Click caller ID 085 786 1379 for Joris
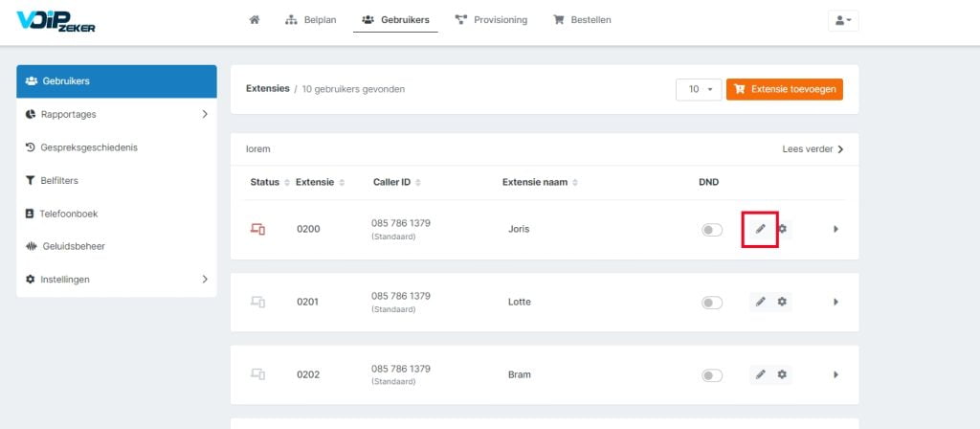 401,223
